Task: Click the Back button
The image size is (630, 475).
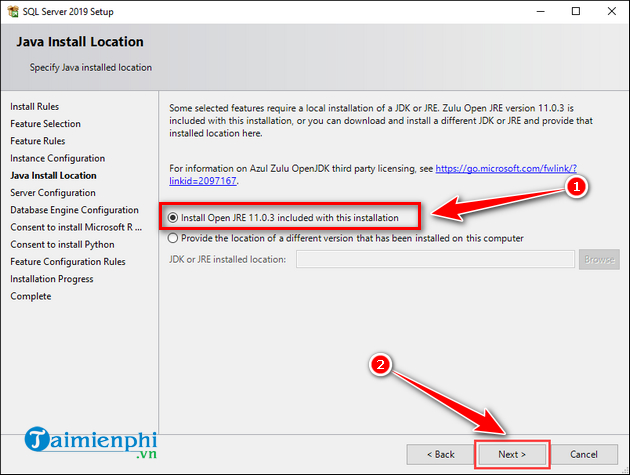Action: (x=440, y=455)
